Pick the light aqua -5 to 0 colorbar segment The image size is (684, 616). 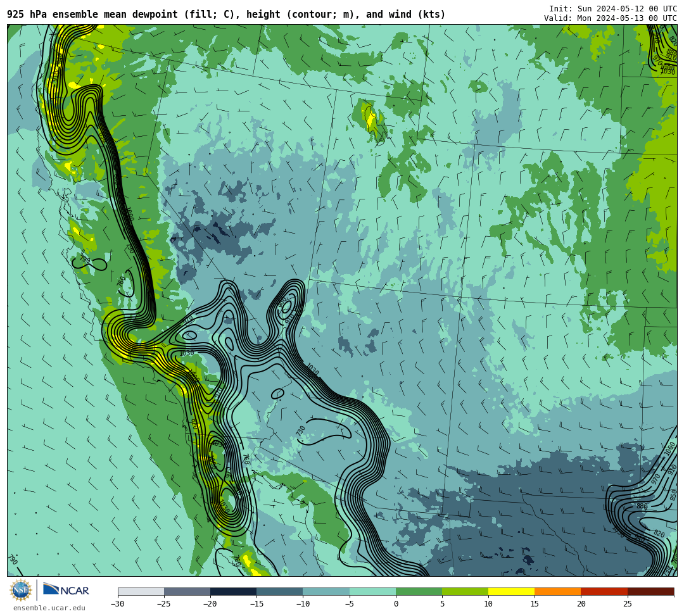click(x=372, y=591)
